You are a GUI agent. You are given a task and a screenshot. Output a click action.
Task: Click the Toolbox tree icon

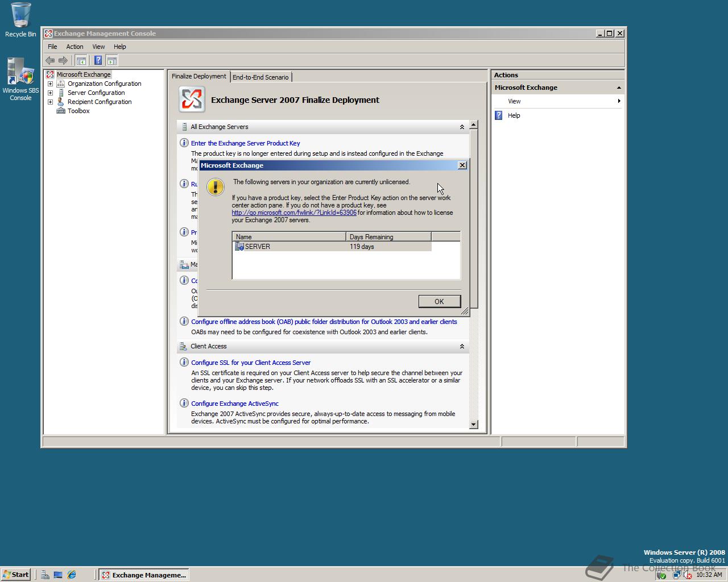[x=61, y=111]
